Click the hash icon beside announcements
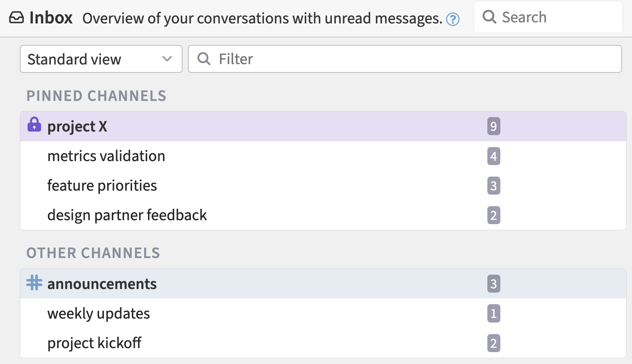Screen dimensions: 632x364 coord(34,284)
